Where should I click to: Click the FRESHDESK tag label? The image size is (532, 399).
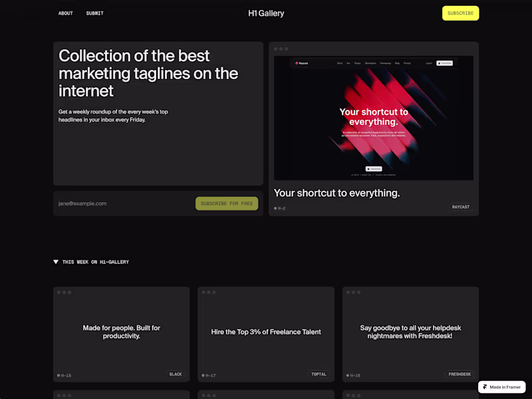[x=460, y=374]
